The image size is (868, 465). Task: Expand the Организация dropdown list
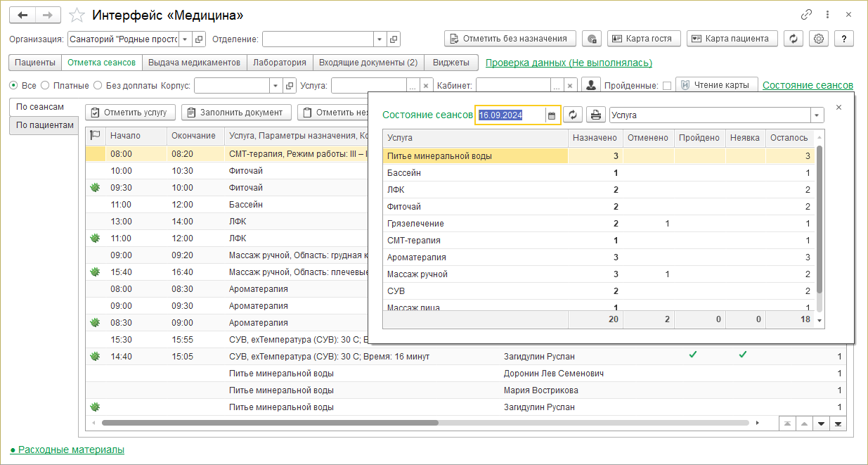pyautogui.click(x=185, y=39)
